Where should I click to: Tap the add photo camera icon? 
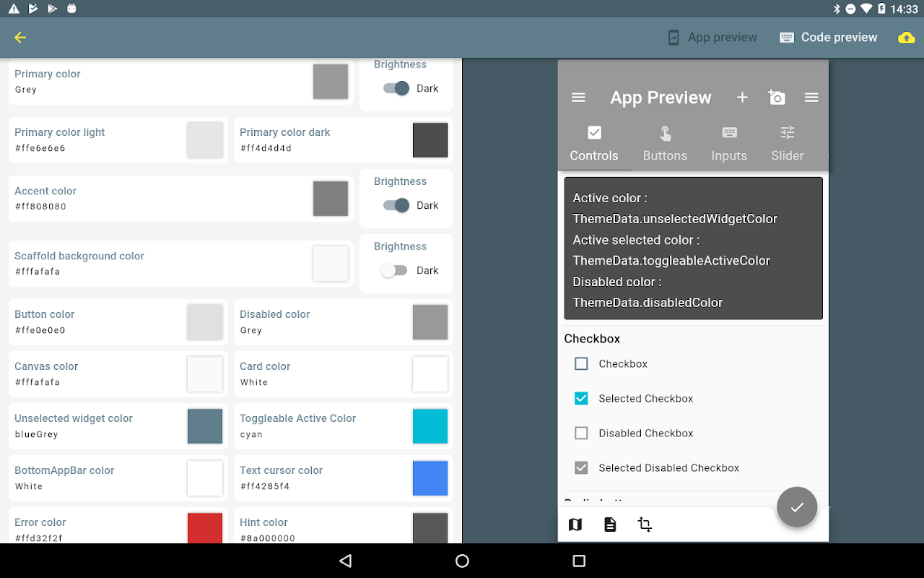click(777, 98)
